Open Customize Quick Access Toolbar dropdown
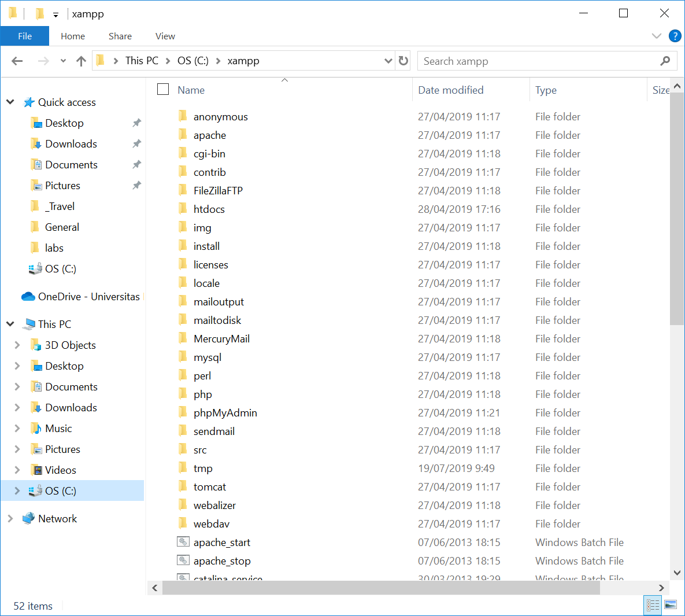This screenshot has height=616, width=685. (55, 15)
